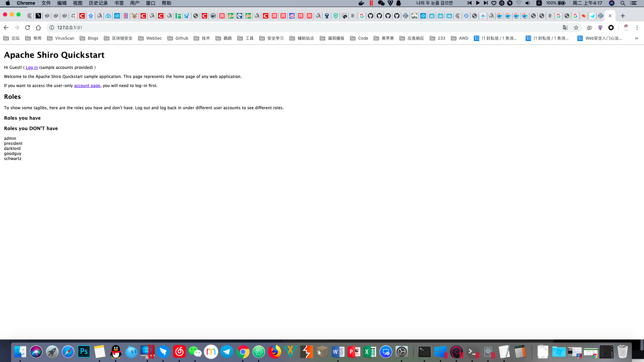Reload the current page
The width and height of the screenshot is (644, 362).
point(28,28)
